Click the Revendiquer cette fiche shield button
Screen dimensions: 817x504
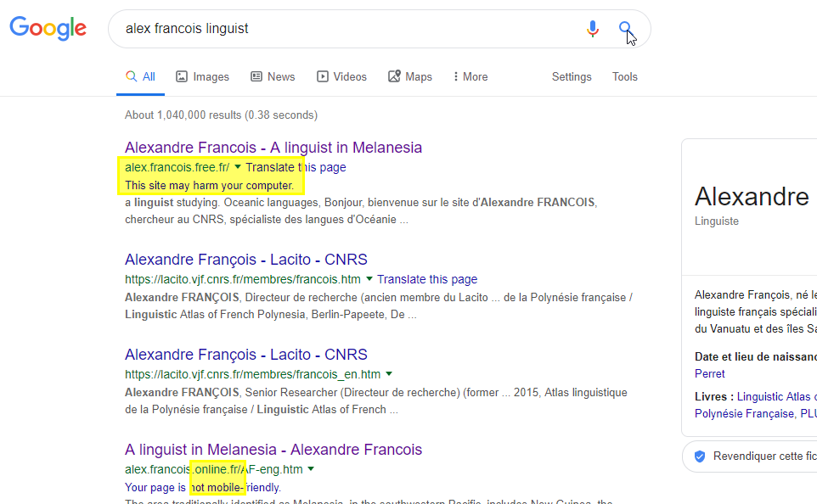[750, 456]
